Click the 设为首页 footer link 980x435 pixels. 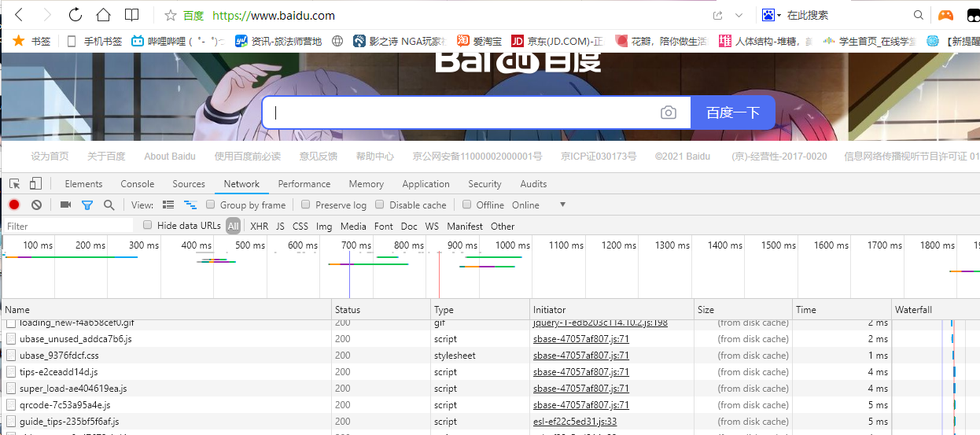tap(50, 157)
